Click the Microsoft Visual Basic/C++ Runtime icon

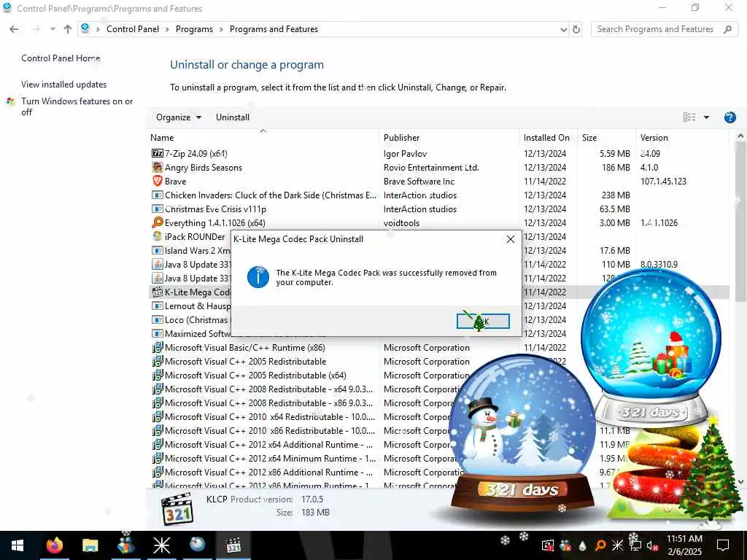(158, 347)
